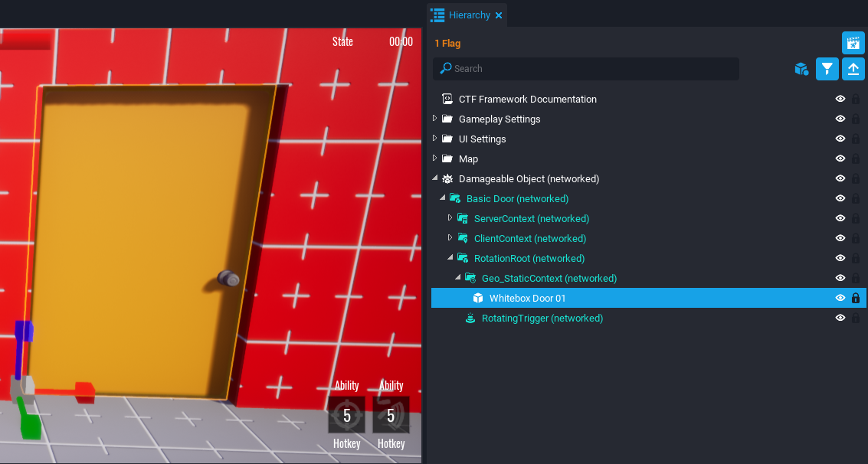Unlock Whitebox Door 01 via the lock icon

click(856, 299)
